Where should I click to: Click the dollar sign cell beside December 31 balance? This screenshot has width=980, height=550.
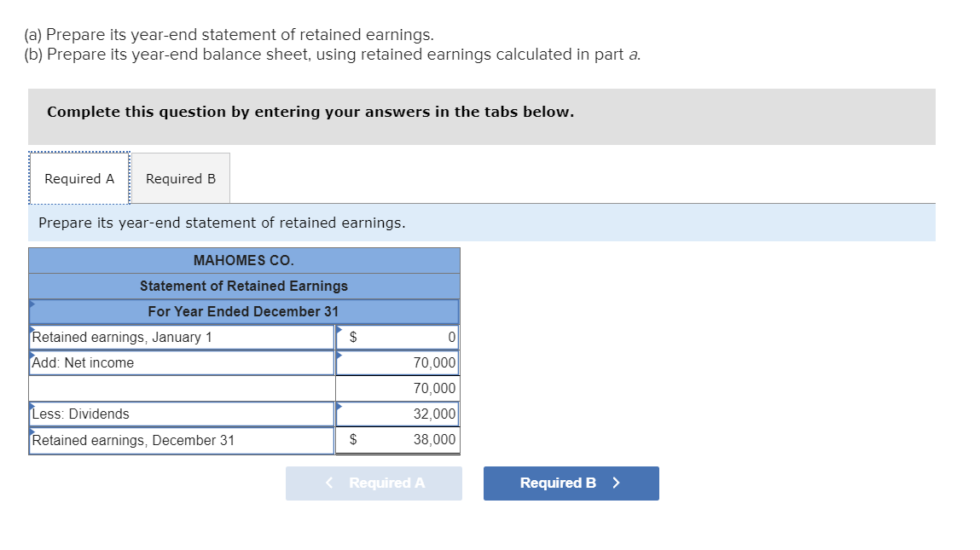pyautogui.click(x=349, y=440)
